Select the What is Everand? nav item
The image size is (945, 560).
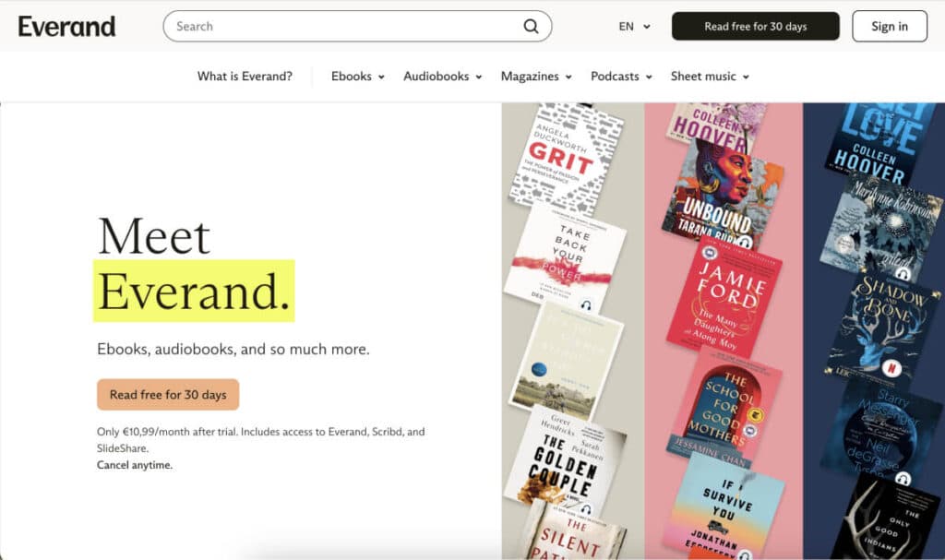pos(244,77)
